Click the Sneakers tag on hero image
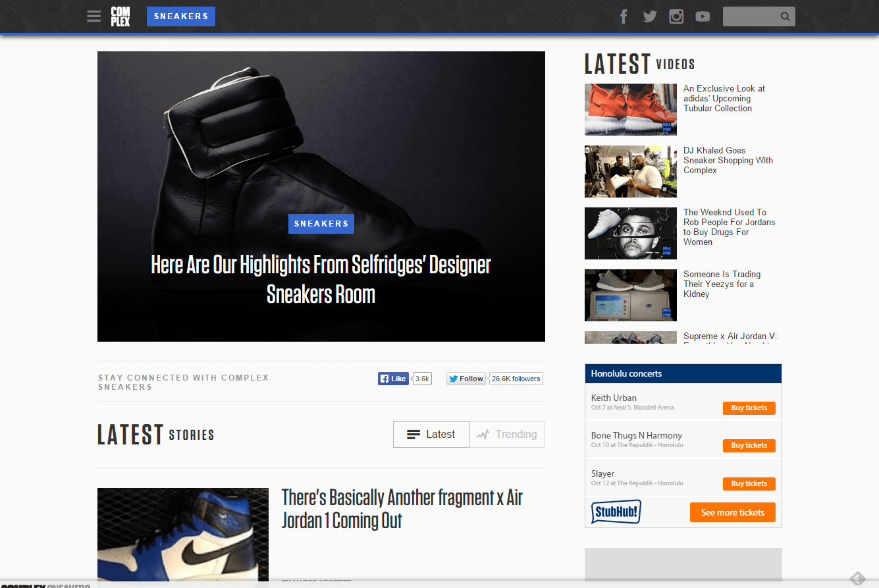The width and height of the screenshot is (879, 588). pyautogui.click(x=321, y=224)
